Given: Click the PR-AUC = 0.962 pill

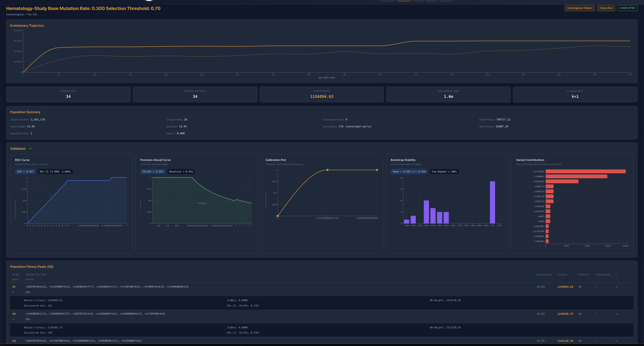Looking at the screenshot, I should click(x=152, y=171).
